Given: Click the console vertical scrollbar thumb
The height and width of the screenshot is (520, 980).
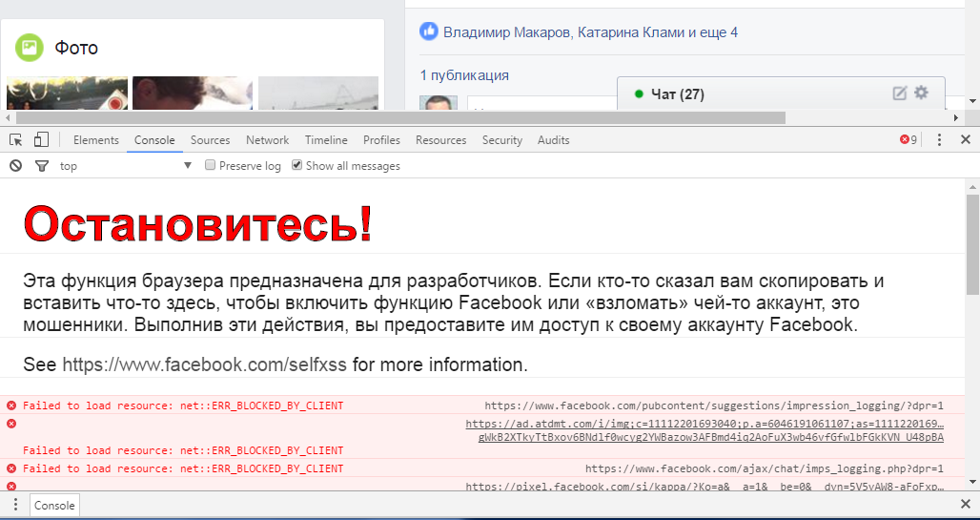Looking at the screenshot, I should [x=972, y=244].
